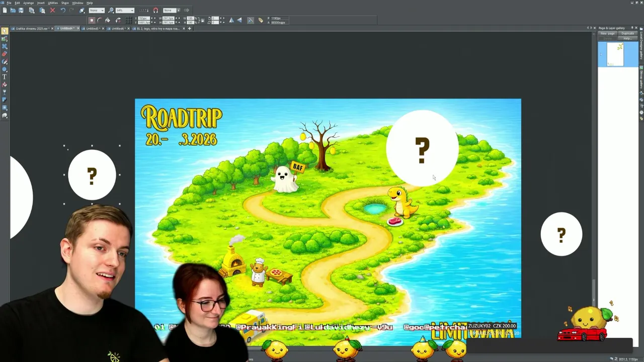Select the Bevel tool
Screen dimensions: 644x362
[x=5, y=108]
